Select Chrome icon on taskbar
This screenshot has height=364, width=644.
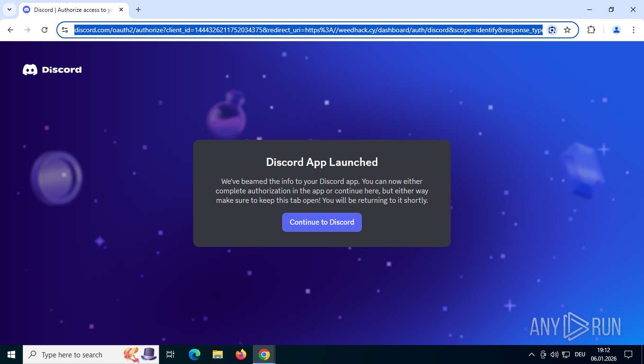264,355
